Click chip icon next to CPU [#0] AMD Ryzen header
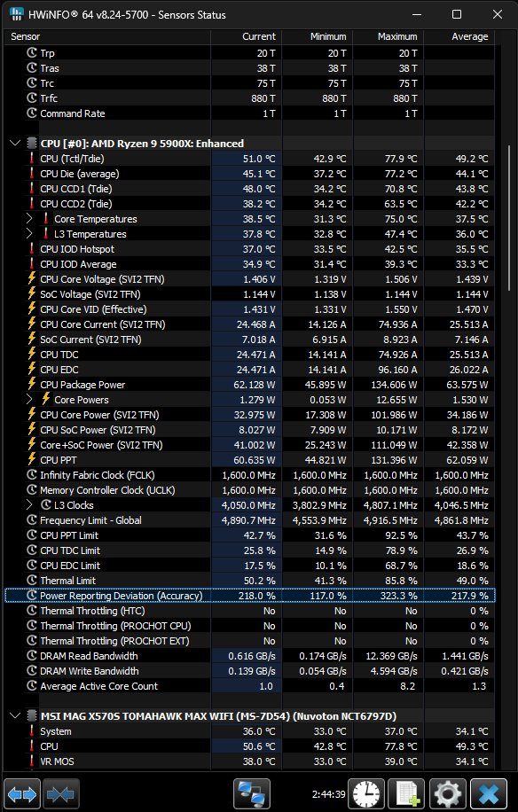518x812 pixels. pos(32,144)
